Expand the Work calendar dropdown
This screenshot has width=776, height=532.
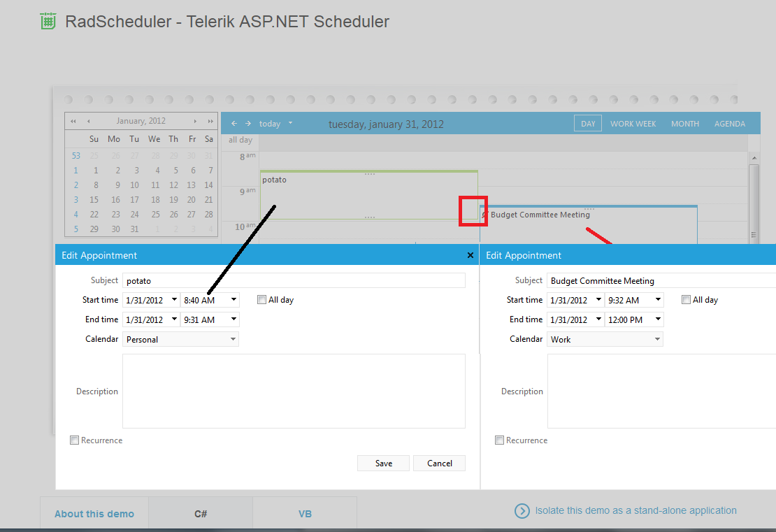657,339
